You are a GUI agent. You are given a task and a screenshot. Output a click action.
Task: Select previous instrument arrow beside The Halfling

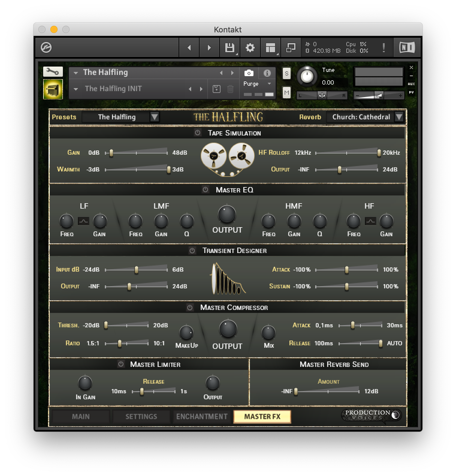[221, 73]
